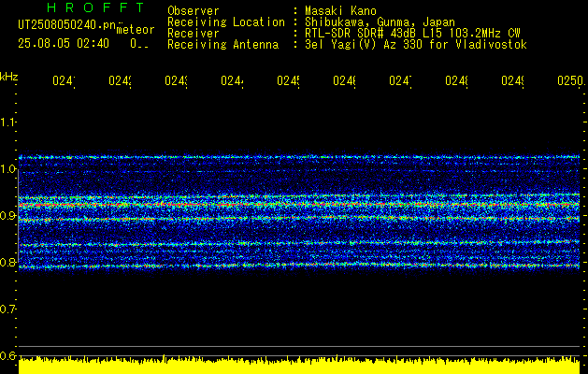Click the Shibukawa, Gunma, Japan text
The image size is (588, 374).
coord(380,22)
